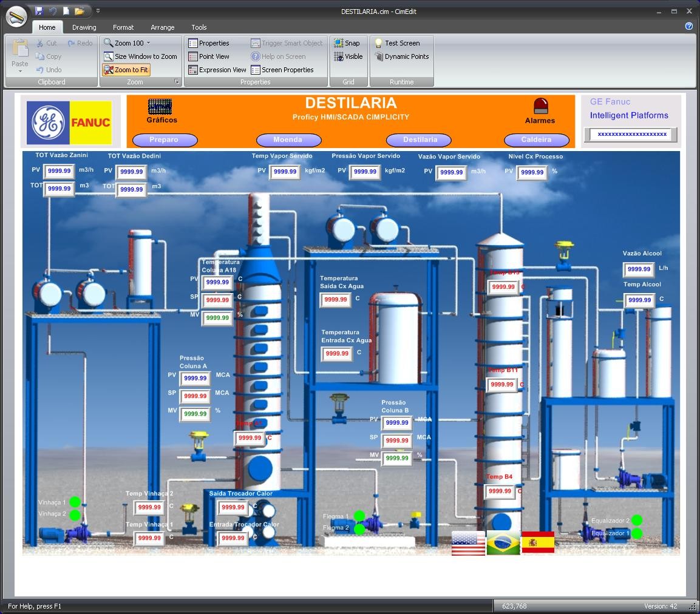Open the CimEdit application menu orb
This screenshot has width=700, height=614.
16,16
